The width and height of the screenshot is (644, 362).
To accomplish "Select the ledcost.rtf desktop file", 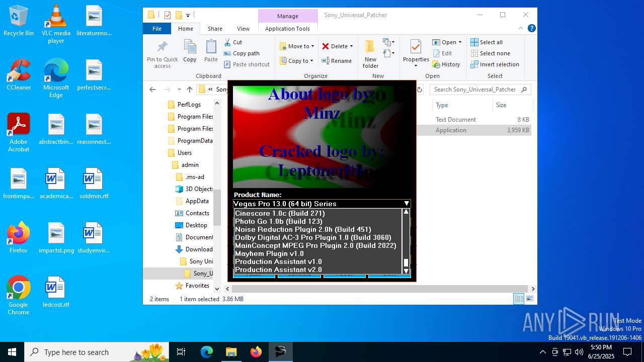I will click(56, 292).
